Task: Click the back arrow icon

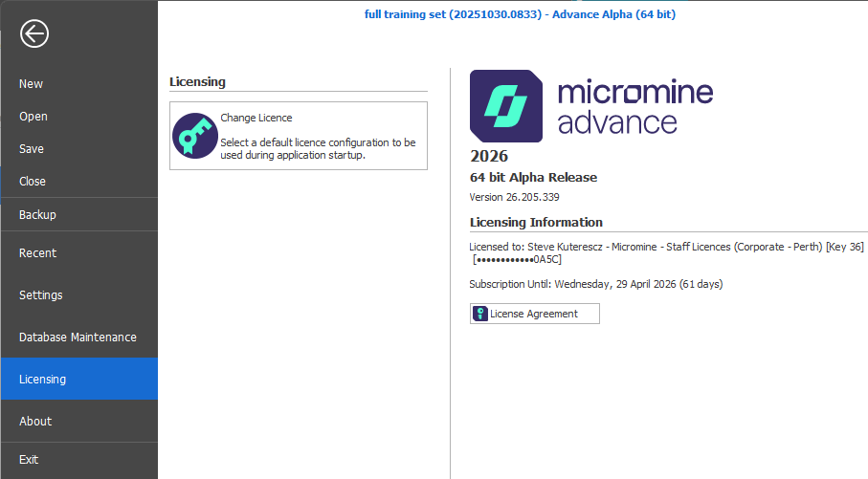Action: [x=34, y=33]
